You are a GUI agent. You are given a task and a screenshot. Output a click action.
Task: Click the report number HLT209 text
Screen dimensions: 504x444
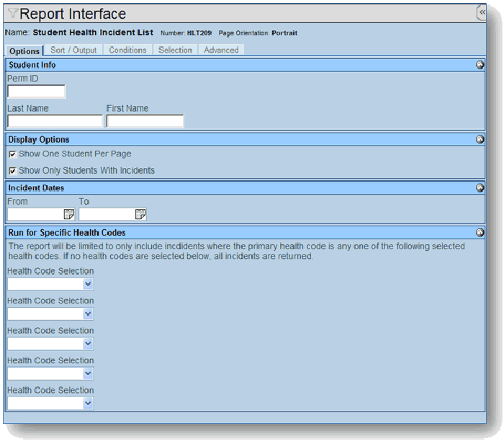[199, 33]
